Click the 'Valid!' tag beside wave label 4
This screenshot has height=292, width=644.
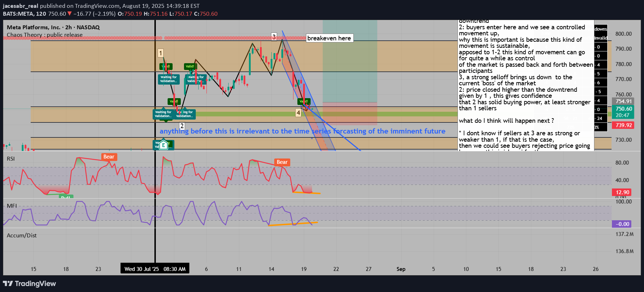(x=304, y=101)
